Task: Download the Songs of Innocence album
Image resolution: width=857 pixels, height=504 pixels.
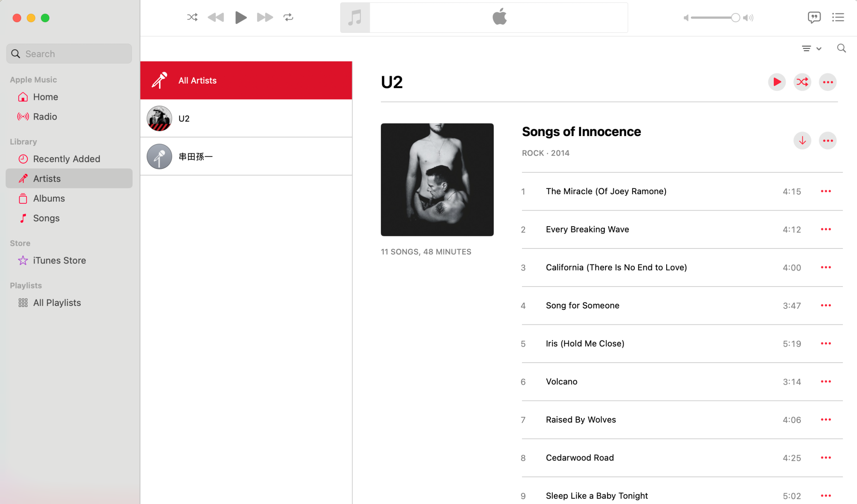Action: click(x=802, y=141)
